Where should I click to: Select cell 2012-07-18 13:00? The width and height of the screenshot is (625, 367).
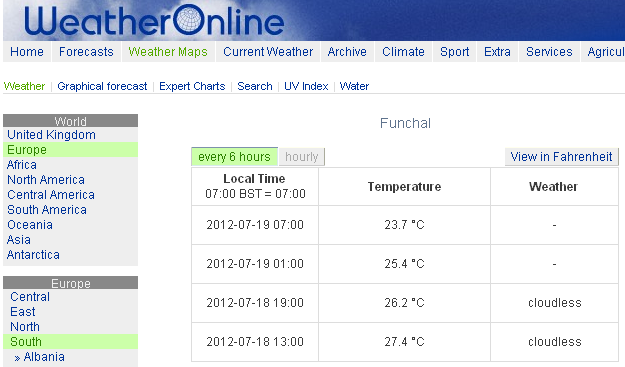[255, 342]
